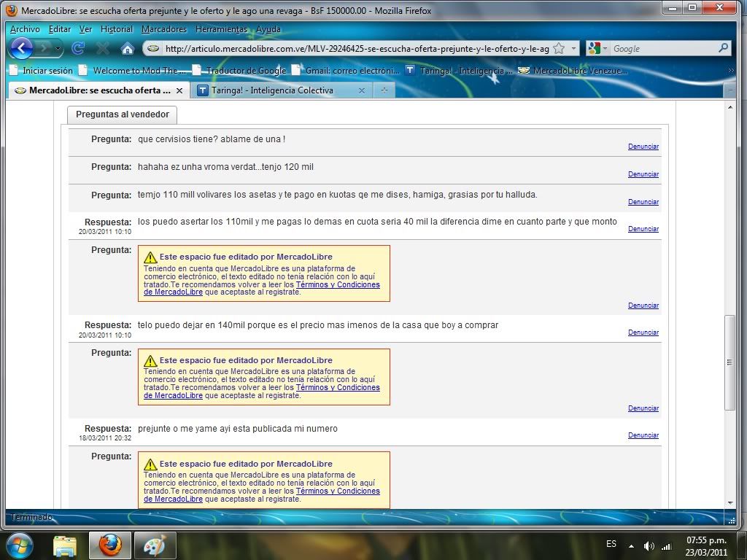Open the Marcadores menu
Image resolution: width=747 pixels, height=560 pixels.
[164, 29]
